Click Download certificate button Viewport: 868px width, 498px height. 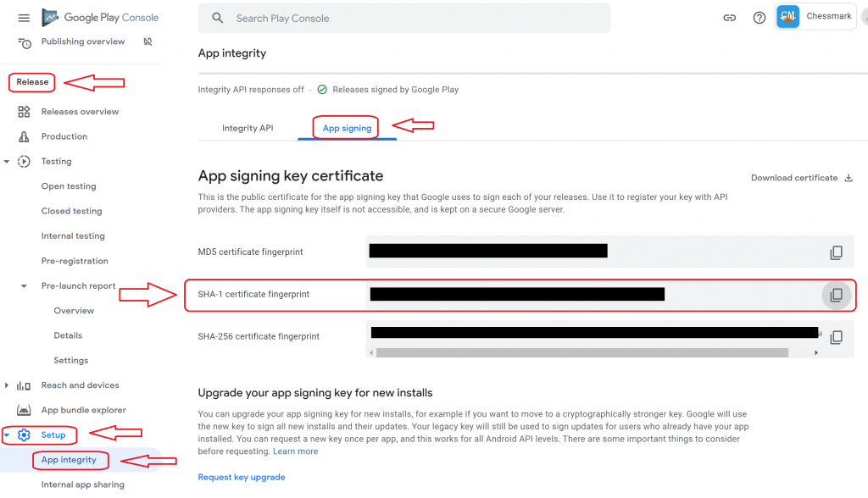[802, 178]
